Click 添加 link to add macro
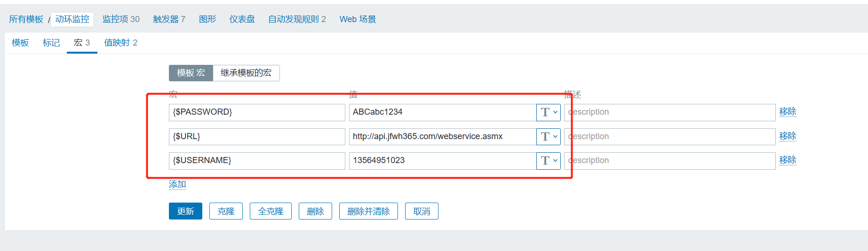 [177, 184]
